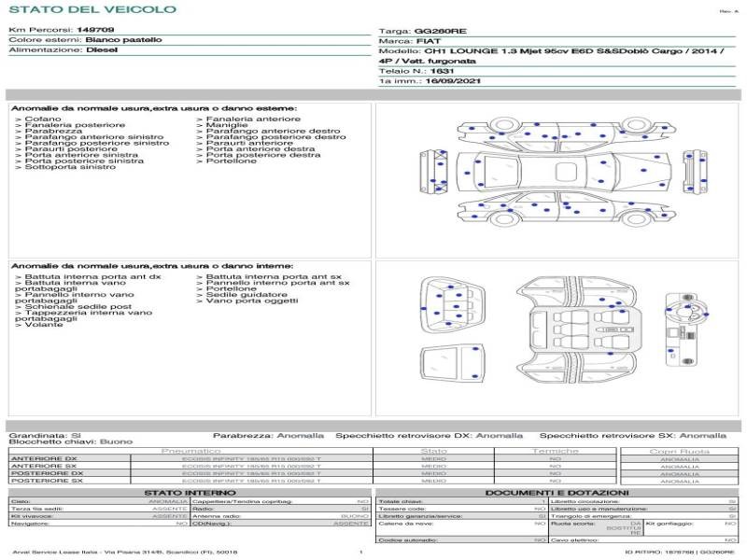This screenshot has height=560, width=747.
Task: Click the dashboard steering wheel diagram
Action: (686, 329)
